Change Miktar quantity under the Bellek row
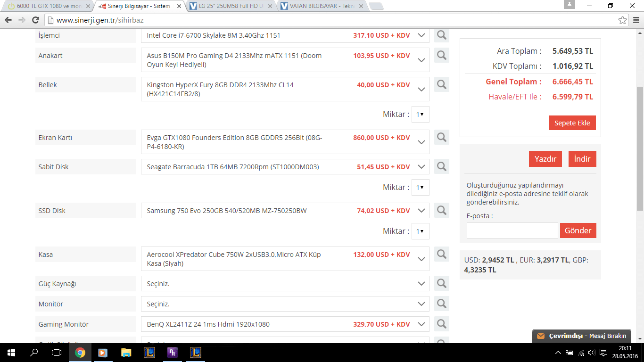The image size is (644, 362). [420, 114]
